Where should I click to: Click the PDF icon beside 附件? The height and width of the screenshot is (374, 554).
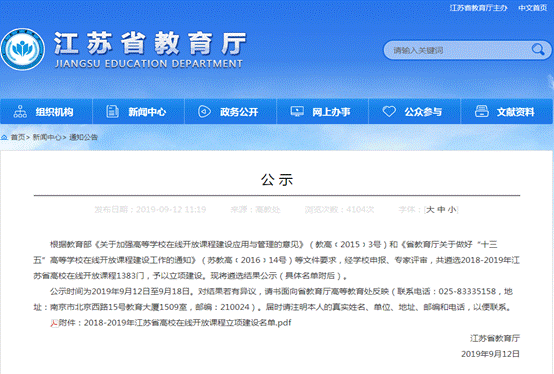(x=54, y=323)
